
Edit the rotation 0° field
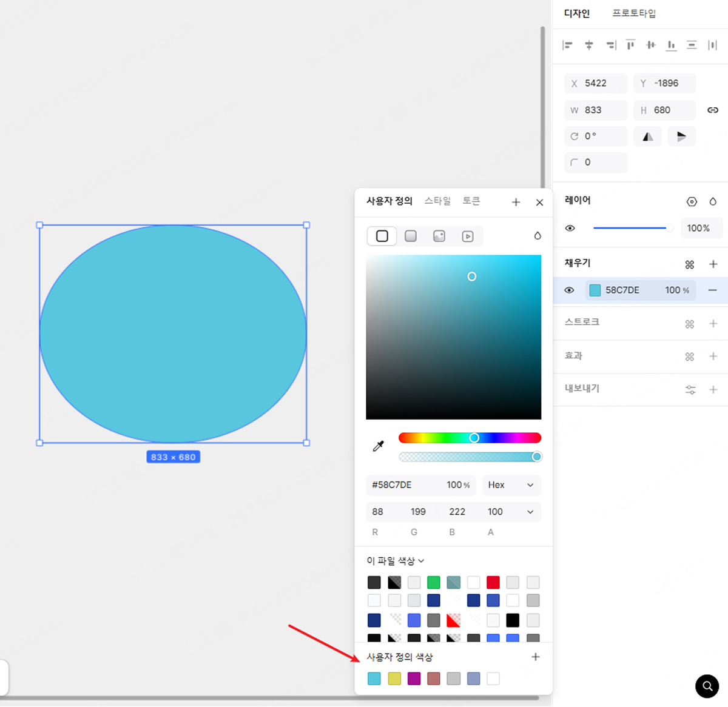click(x=596, y=136)
